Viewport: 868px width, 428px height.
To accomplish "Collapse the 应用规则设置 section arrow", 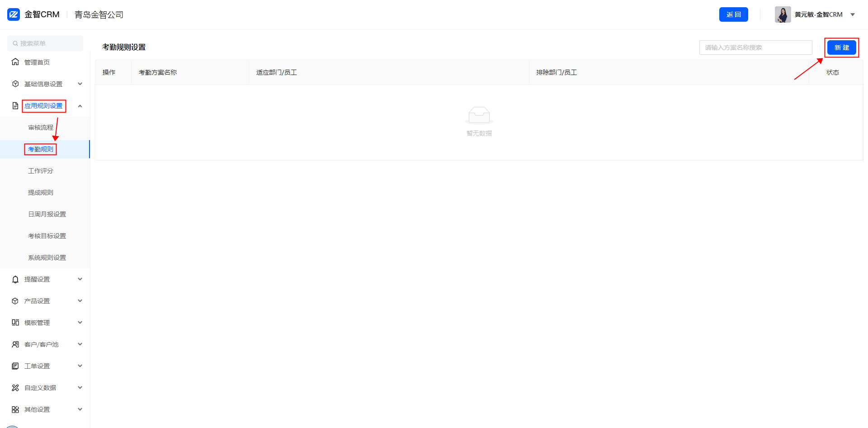I will point(80,106).
